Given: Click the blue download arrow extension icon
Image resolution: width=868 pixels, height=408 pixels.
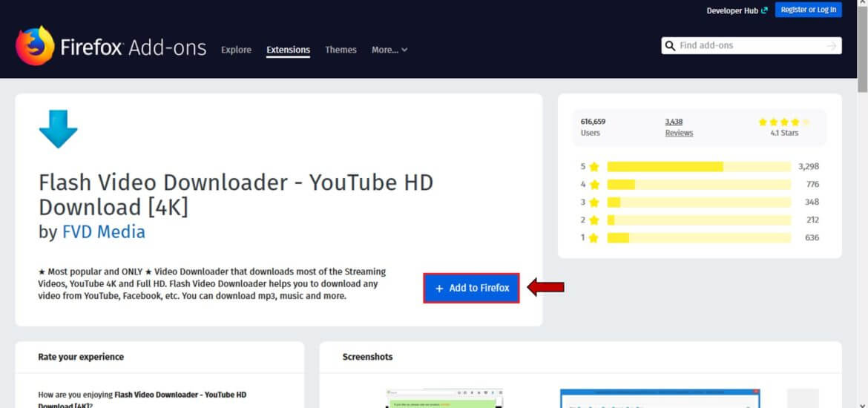Looking at the screenshot, I should 58,129.
